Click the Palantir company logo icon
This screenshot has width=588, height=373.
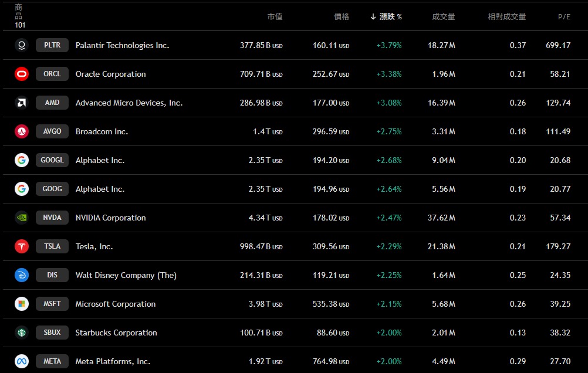(22, 45)
